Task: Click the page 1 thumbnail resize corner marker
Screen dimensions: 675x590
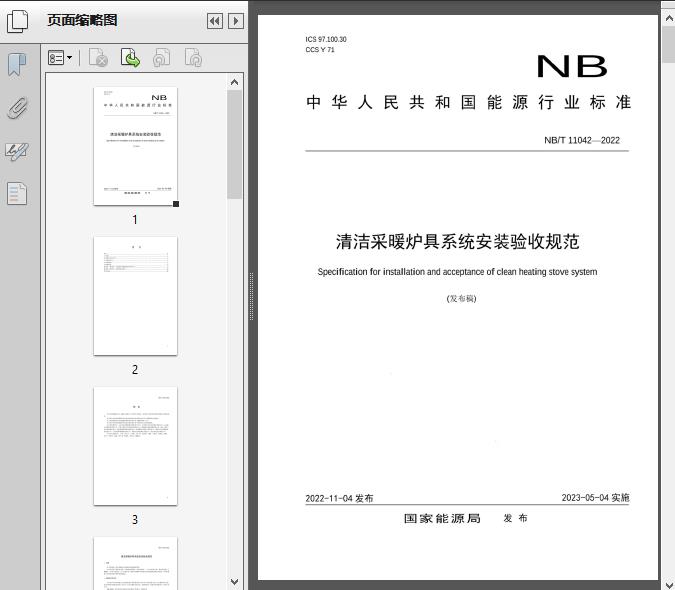Action: click(176, 204)
